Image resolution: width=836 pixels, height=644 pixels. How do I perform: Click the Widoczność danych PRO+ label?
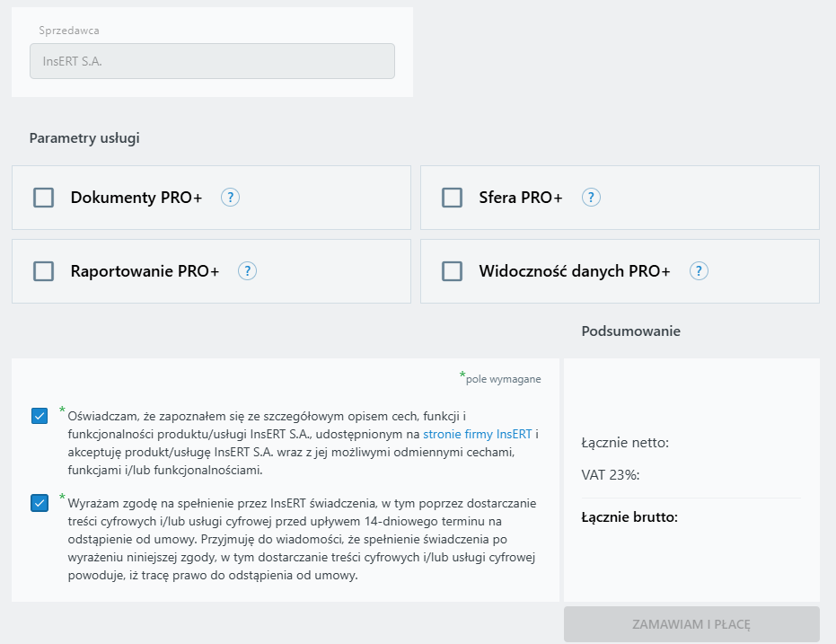tap(575, 271)
